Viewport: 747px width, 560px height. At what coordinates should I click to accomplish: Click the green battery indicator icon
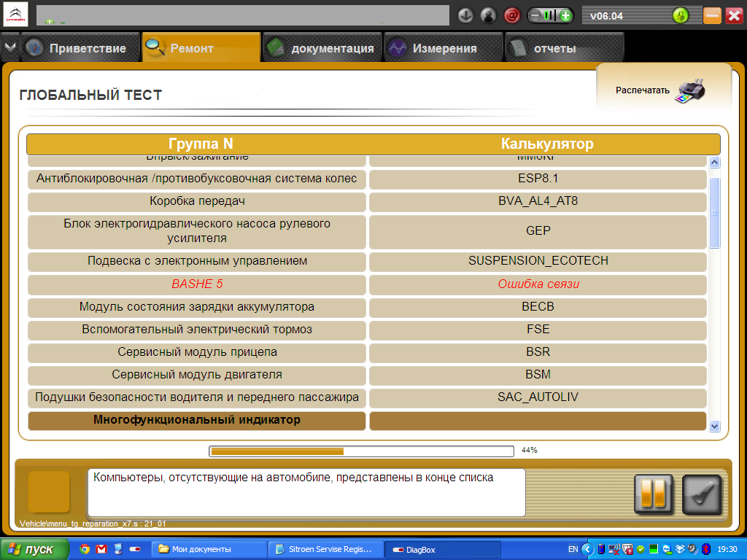pos(680,15)
